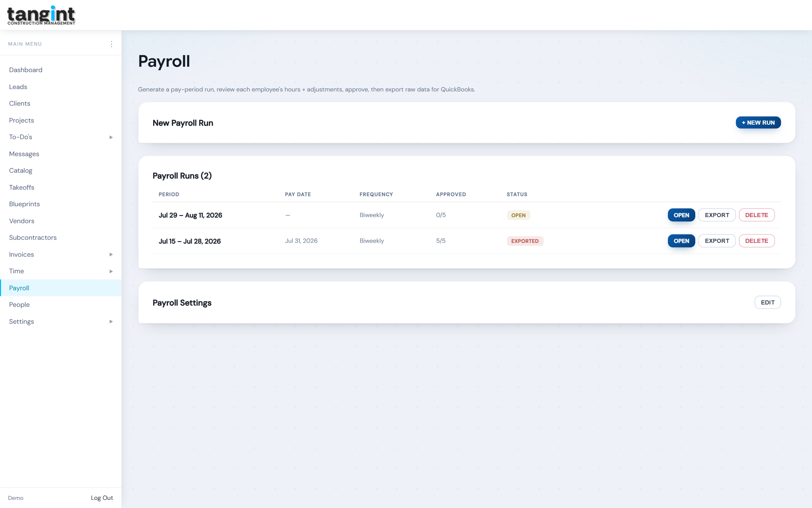Expand the Invoices submenu arrow

[111, 254]
